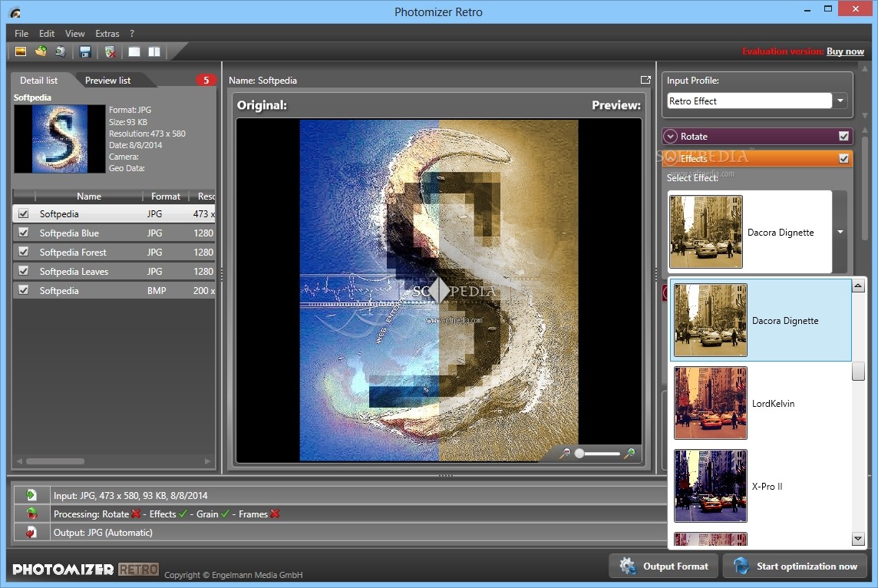Open the ? help menu

[x=132, y=34]
